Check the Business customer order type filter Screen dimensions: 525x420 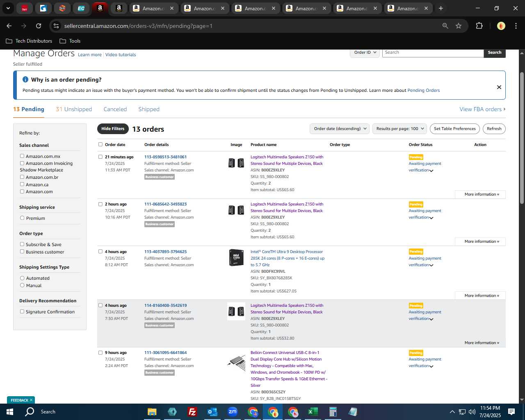coord(22,251)
